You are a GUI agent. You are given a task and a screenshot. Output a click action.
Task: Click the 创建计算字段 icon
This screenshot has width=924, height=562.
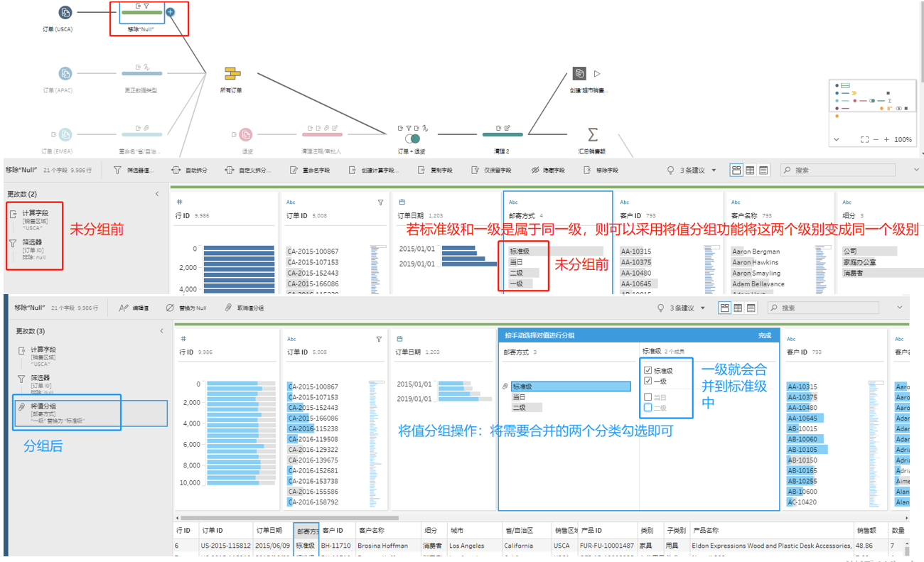(x=351, y=170)
